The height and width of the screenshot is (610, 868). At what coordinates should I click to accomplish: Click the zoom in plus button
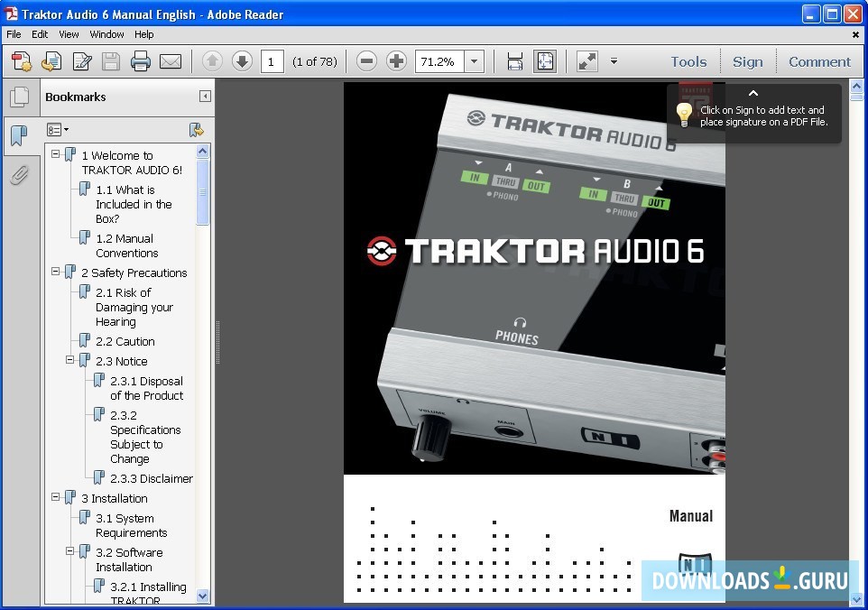pyautogui.click(x=396, y=61)
